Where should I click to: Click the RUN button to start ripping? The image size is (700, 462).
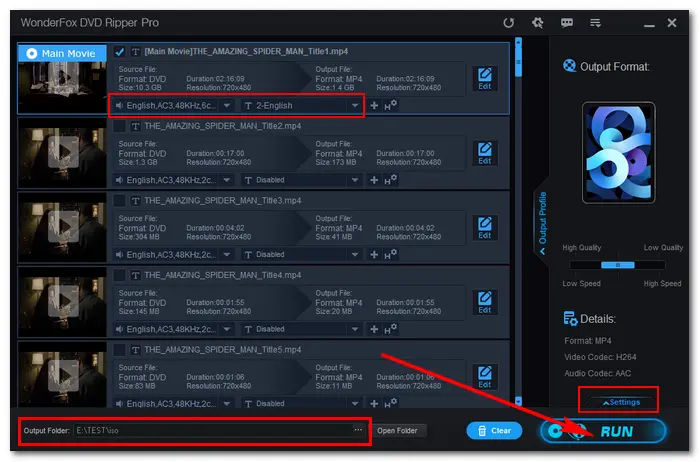click(603, 431)
